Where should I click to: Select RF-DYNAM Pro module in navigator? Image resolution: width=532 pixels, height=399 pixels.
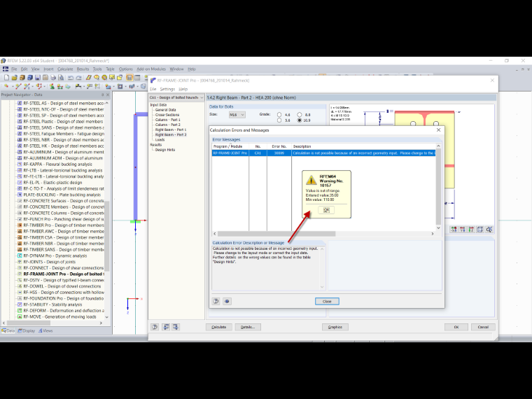tap(55, 255)
